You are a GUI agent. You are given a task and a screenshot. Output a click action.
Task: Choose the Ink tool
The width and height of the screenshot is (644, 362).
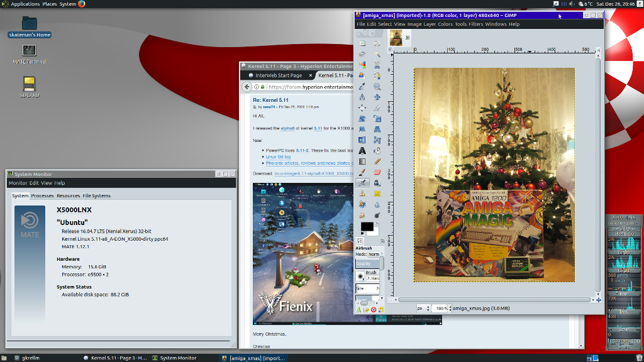[377, 183]
